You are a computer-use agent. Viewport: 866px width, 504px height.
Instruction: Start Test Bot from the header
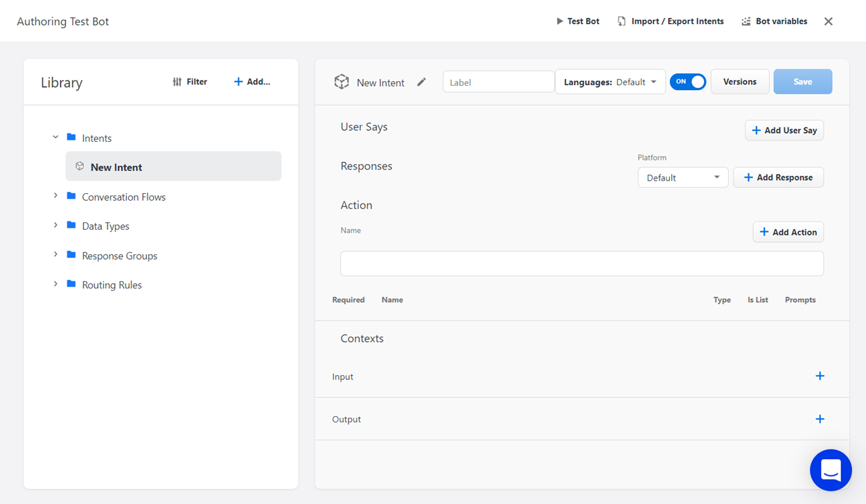(x=578, y=21)
